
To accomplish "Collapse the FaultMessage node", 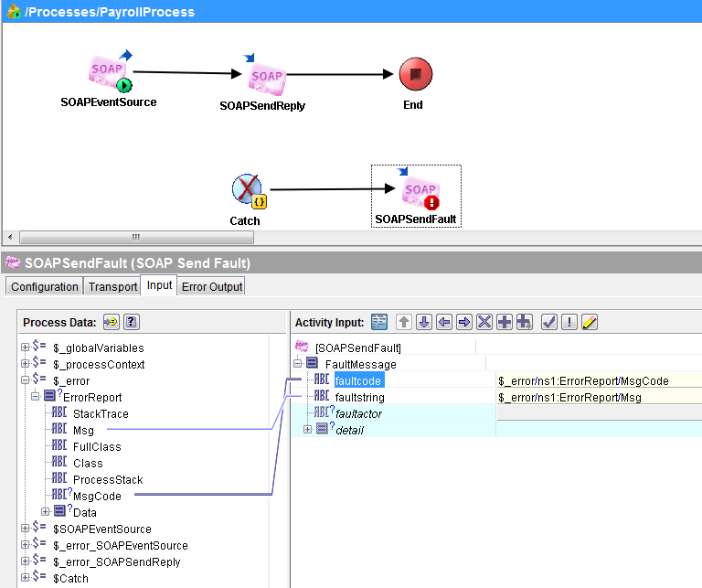I will (298, 363).
